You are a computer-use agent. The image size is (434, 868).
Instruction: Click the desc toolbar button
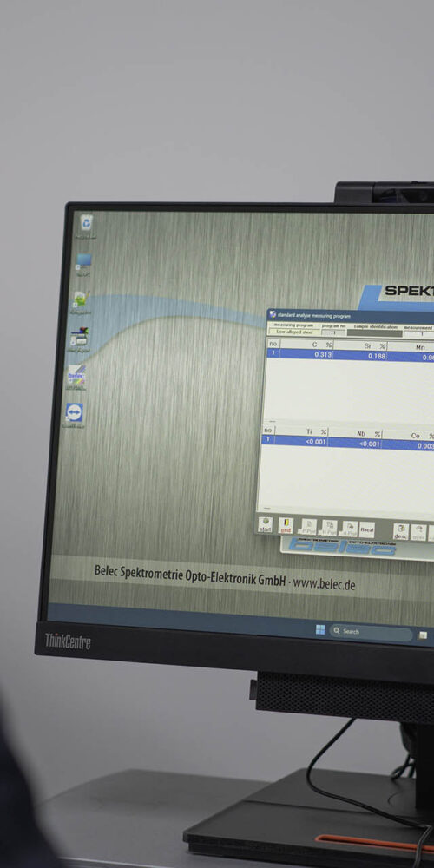coord(401,531)
